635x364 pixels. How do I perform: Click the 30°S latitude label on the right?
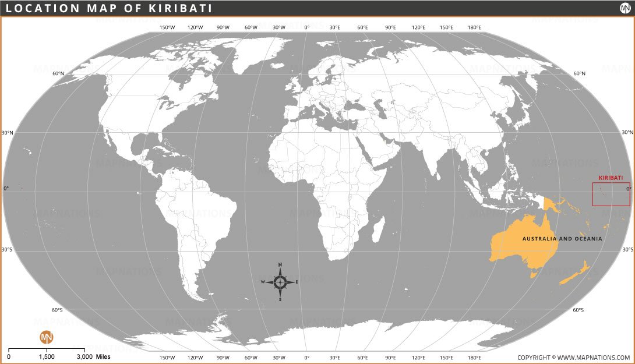coord(627,249)
